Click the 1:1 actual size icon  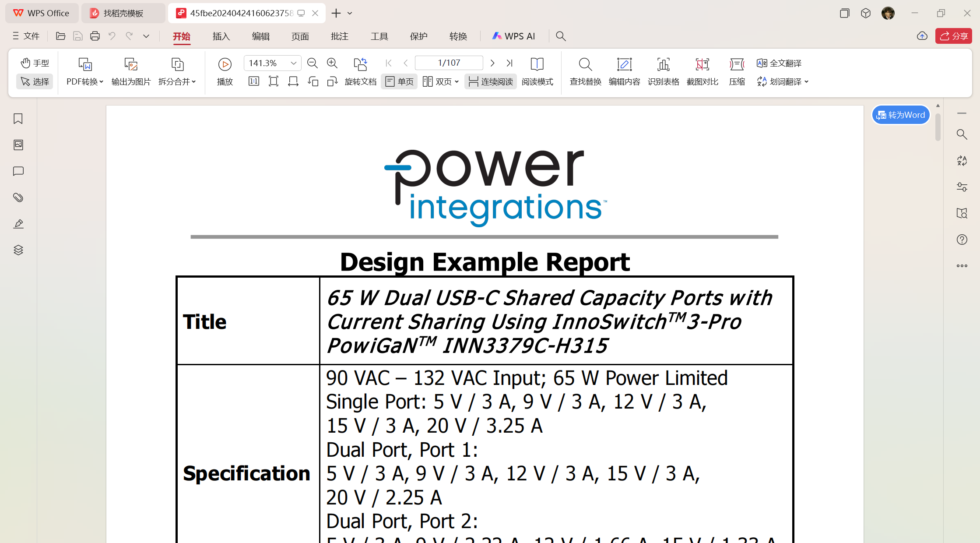254,81
